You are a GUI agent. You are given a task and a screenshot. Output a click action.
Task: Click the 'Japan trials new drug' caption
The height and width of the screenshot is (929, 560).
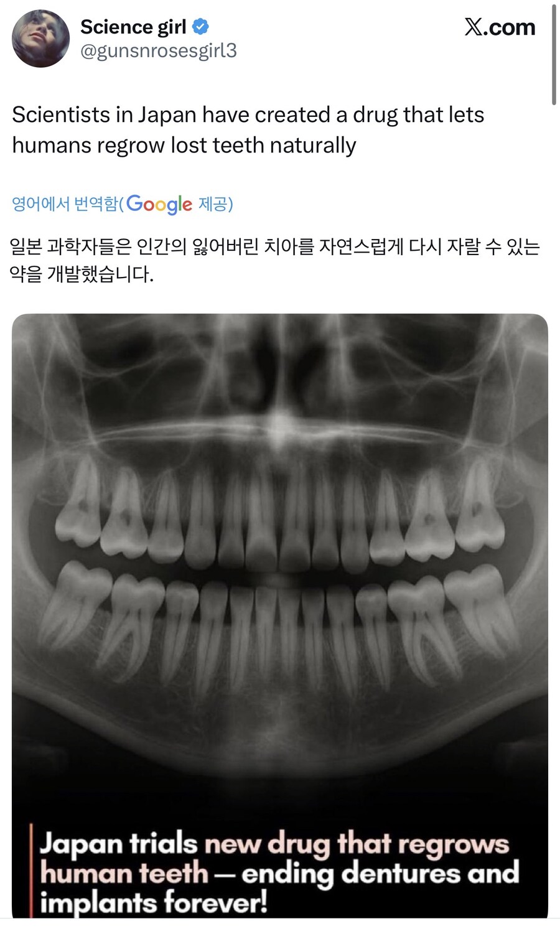[x=279, y=873]
